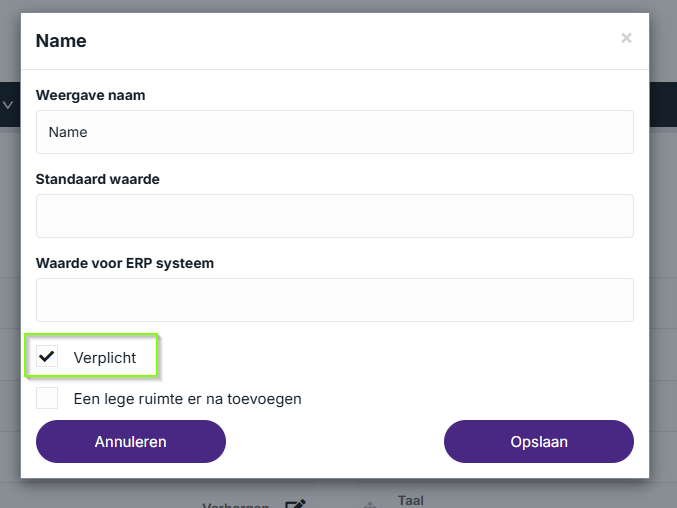Click the edit pencil icon behind dialog
The width and height of the screenshot is (677, 508).
pos(295,504)
